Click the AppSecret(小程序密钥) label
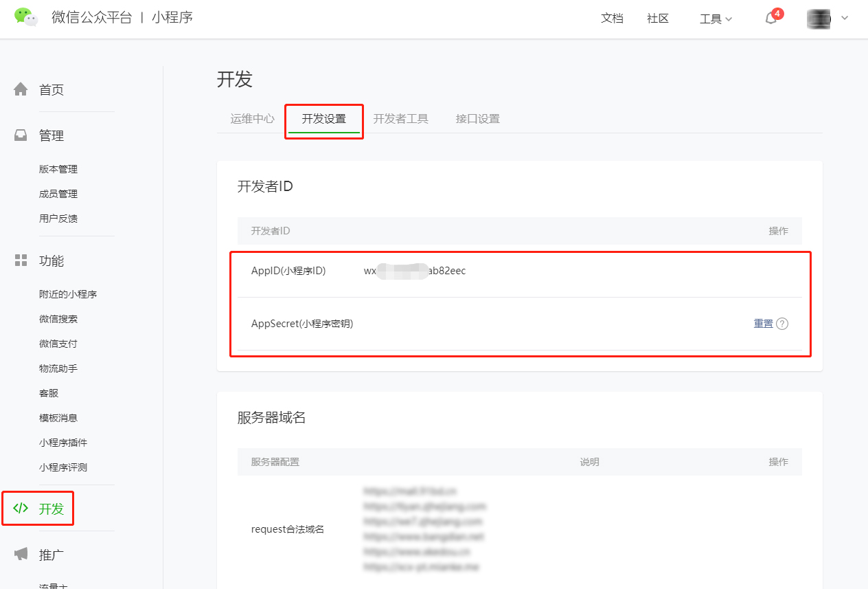The image size is (868, 589). tap(302, 324)
